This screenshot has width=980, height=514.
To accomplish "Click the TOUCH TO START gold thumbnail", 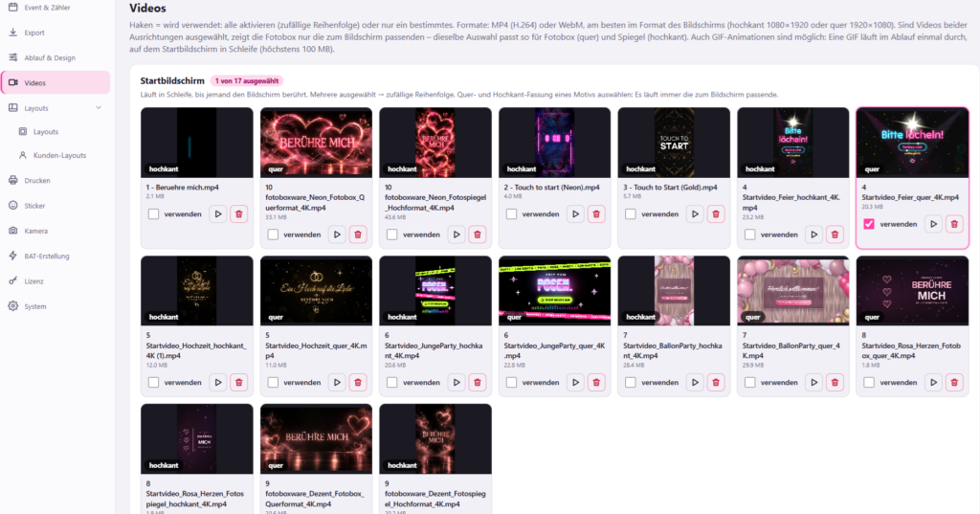I will click(674, 143).
